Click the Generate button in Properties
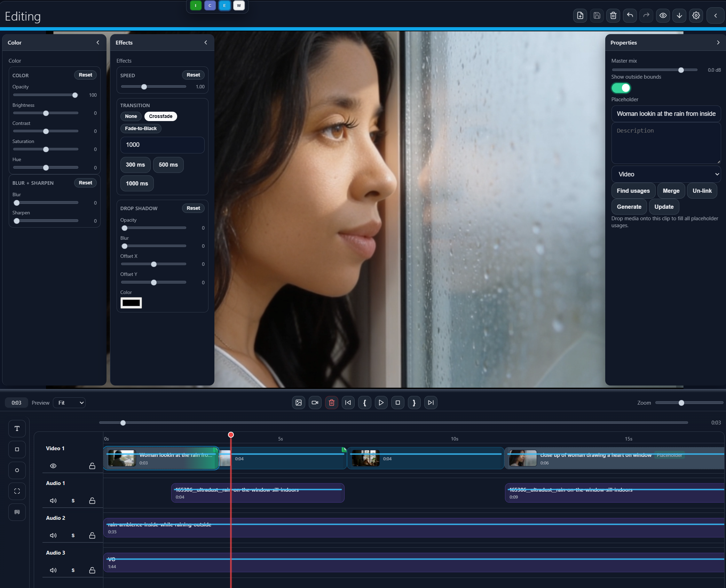This screenshot has width=726, height=588. coord(629,206)
